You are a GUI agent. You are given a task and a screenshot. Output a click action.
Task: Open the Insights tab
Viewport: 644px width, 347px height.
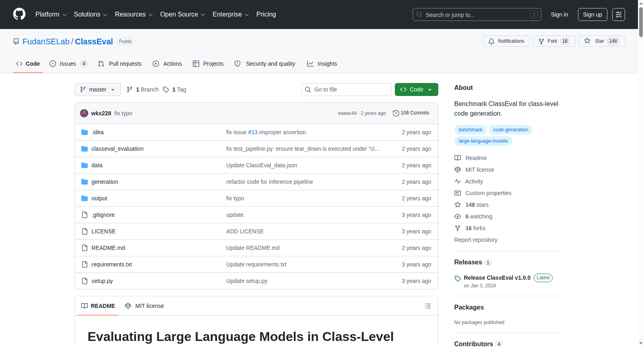[x=322, y=64]
